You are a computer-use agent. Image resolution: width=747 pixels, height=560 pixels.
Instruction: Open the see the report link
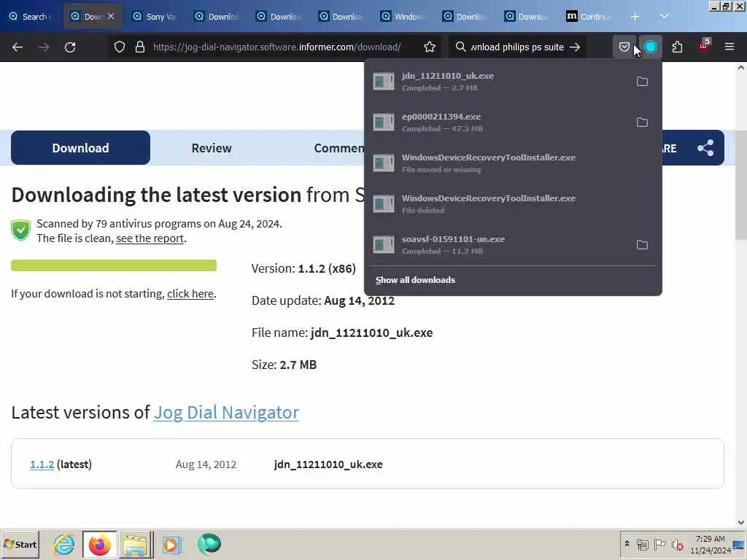(150, 238)
